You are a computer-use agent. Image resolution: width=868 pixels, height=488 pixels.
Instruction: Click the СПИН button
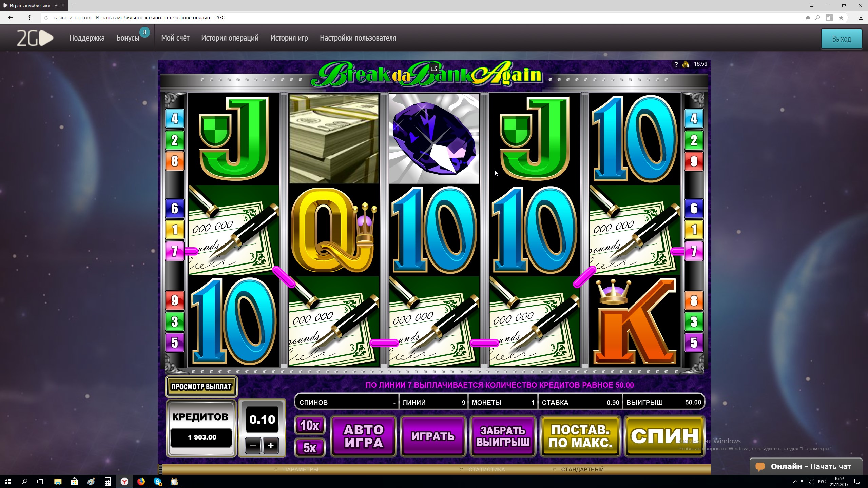664,436
